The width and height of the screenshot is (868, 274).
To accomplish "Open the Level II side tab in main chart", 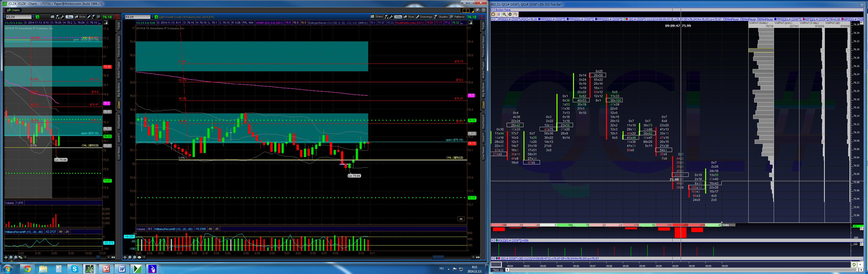I will 483,137.
